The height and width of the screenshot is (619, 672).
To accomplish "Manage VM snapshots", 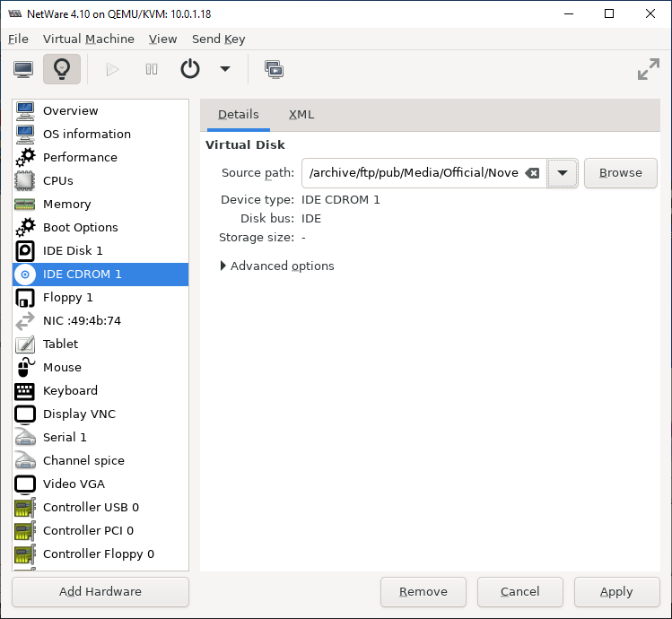I will coord(274,69).
